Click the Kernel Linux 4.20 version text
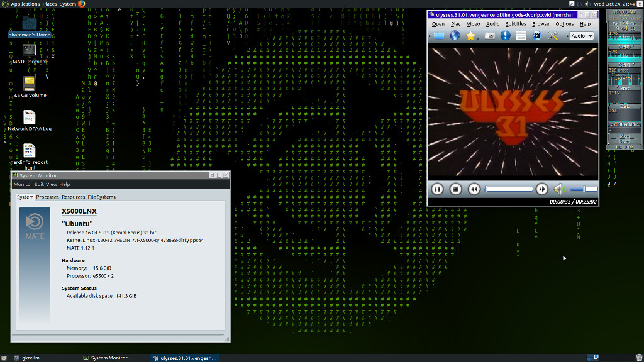This screenshot has width=644, height=362. click(x=135, y=240)
